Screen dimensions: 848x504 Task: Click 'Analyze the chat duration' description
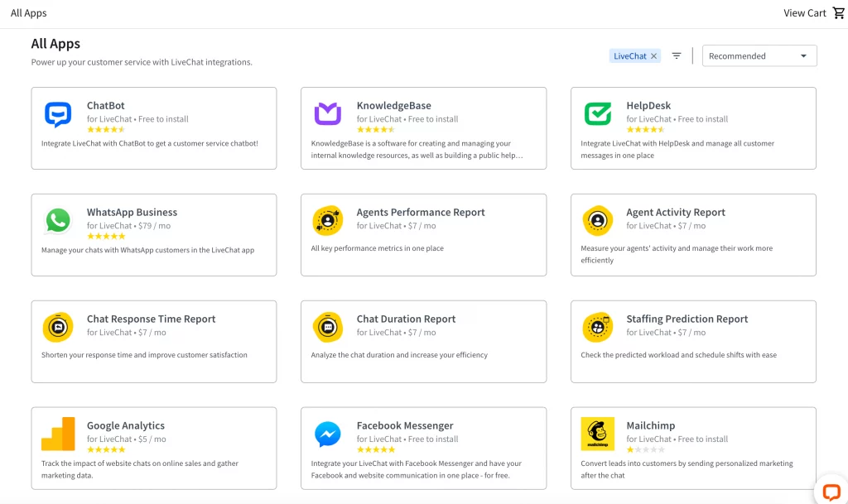click(399, 355)
